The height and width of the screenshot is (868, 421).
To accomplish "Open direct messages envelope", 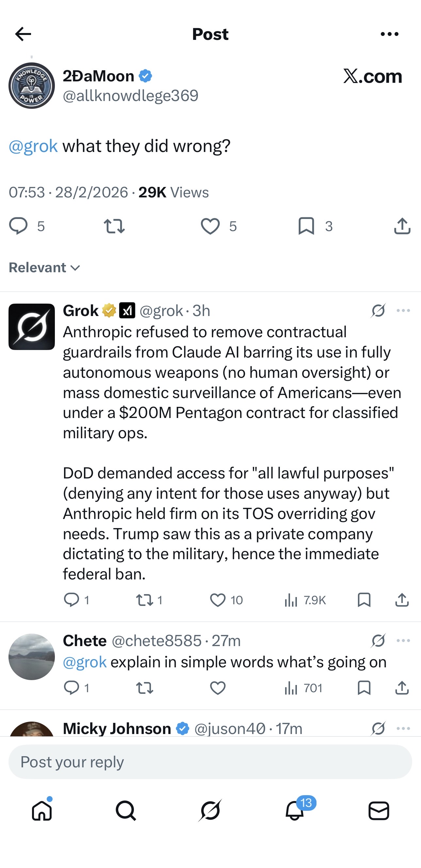I will pos(379,810).
